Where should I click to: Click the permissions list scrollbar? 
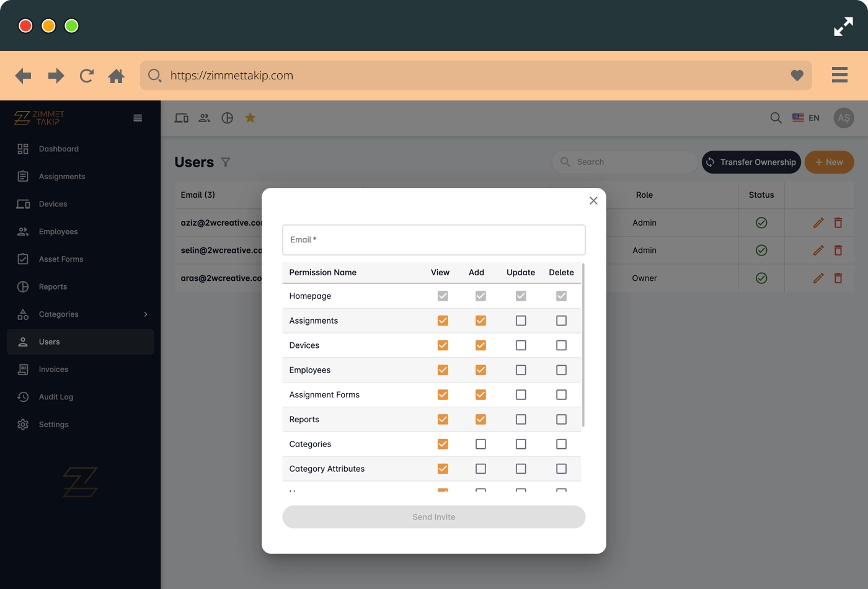(583, 346)
